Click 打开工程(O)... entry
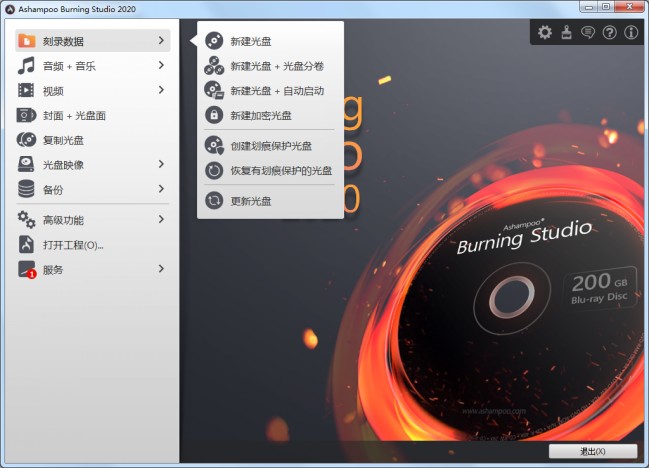Viewport: 649px width, 468px height. click(93, 245)
